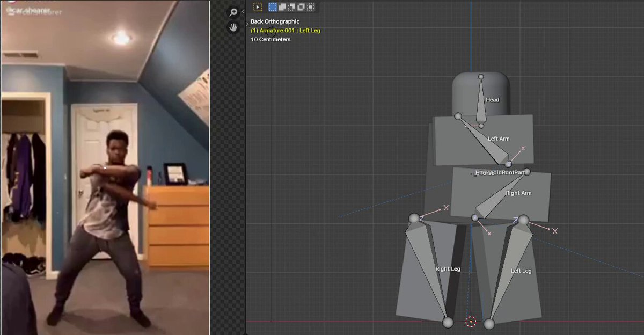Enable Set New Selection mode
The width and height of the screenshot is (644, 335).
(x=273, y=7)
